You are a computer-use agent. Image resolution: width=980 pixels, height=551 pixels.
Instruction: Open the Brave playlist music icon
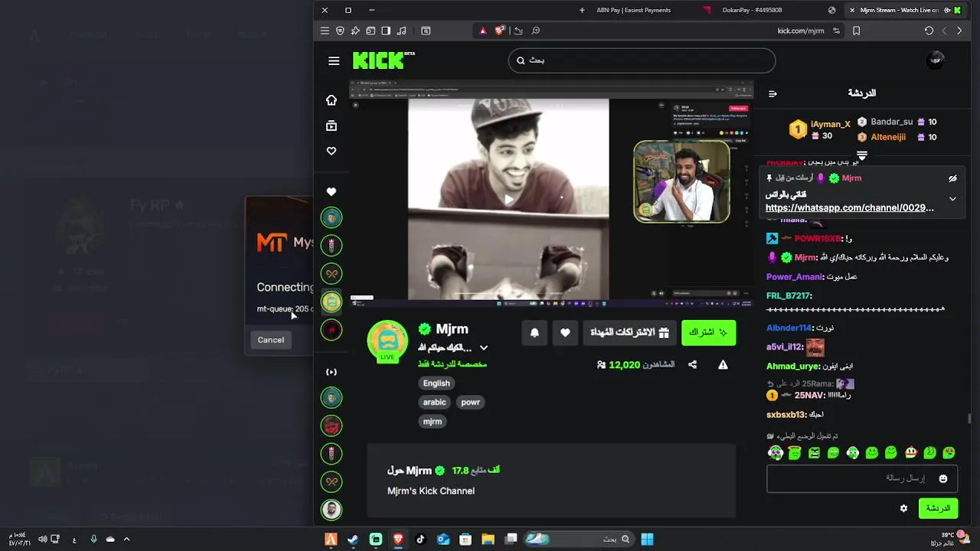click(401, 31)
